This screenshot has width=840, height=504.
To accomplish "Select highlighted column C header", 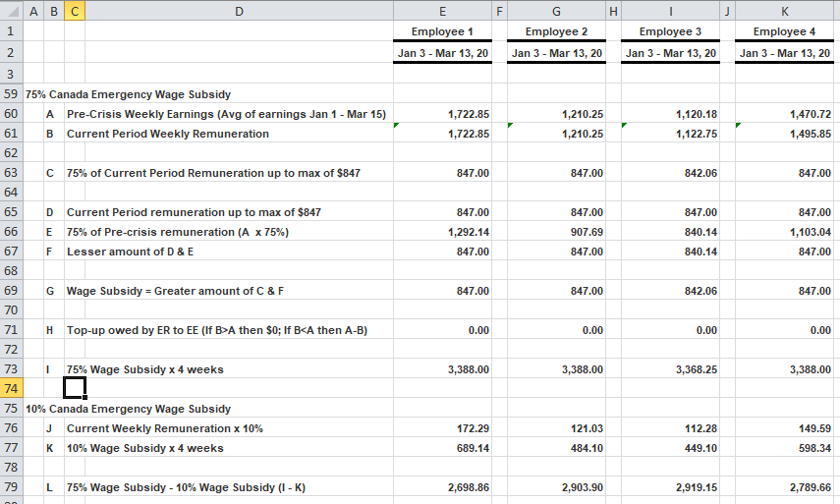I will [75, 11].
